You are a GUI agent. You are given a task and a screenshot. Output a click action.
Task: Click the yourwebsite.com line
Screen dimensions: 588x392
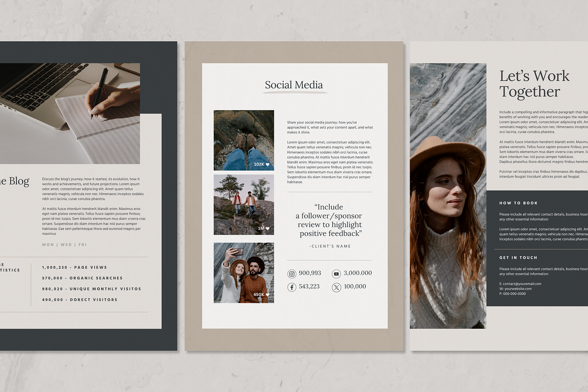515,289
